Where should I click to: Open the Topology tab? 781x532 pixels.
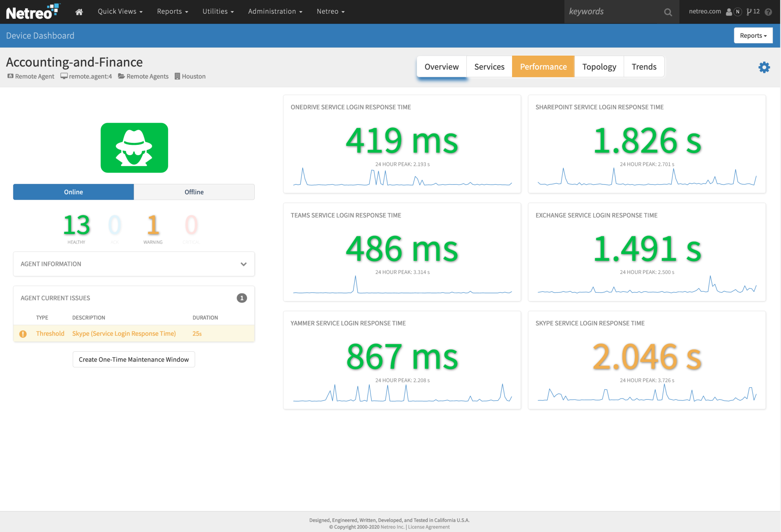pyautogui.click(x=599, y=66)
